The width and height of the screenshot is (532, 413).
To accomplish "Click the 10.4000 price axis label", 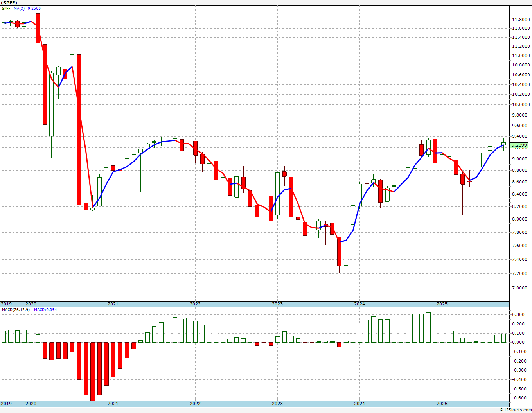I will 521,85.
